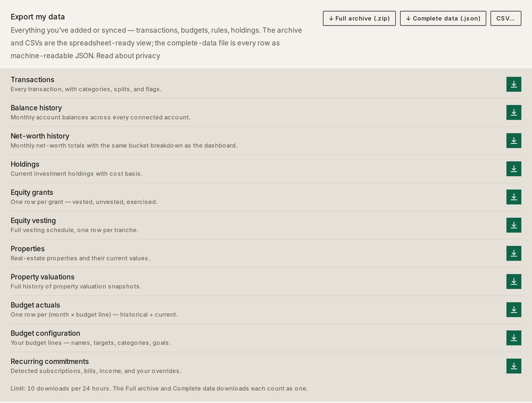Click the Complete data (.json) button
This screenshot has height=403, width=532.
click(443, 18)
